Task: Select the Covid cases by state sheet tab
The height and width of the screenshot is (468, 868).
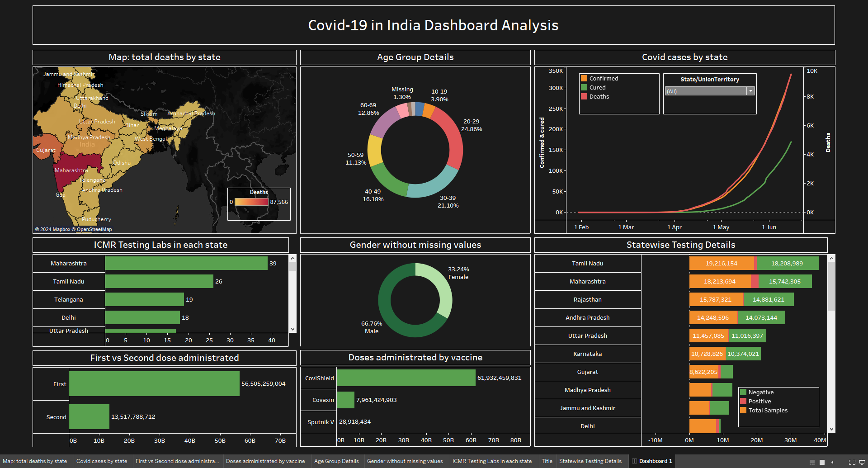Action: (x=102, y=461)
